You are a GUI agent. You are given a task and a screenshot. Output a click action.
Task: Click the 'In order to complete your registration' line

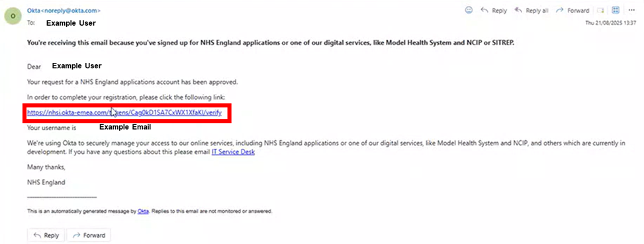(126, 97)
